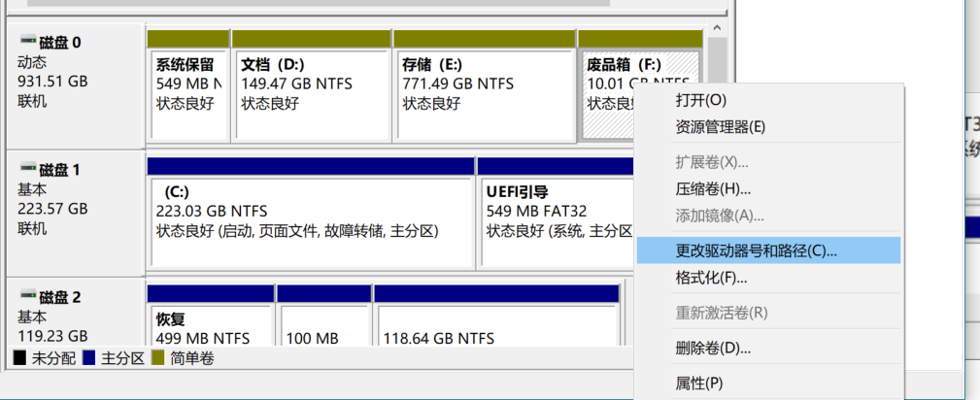Screen dimensions: 980x400
Task: Select the 未分配 black legend swatch
Action: [x=19, y=358]
